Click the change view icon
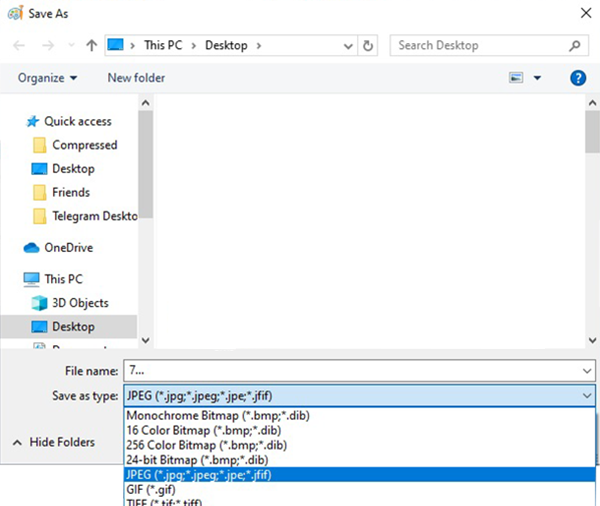600x506 pixels. coord(516,78)
